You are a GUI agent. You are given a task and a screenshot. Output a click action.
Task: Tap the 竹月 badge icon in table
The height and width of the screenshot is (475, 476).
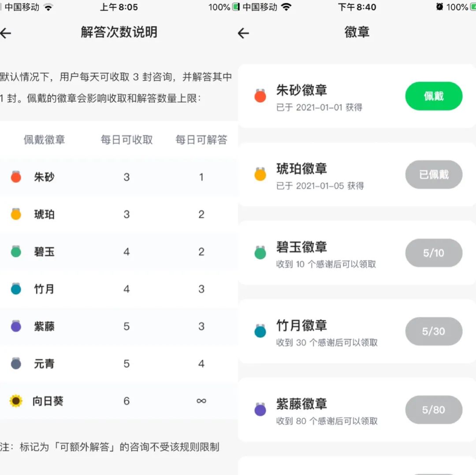click(x=16, y=289)
